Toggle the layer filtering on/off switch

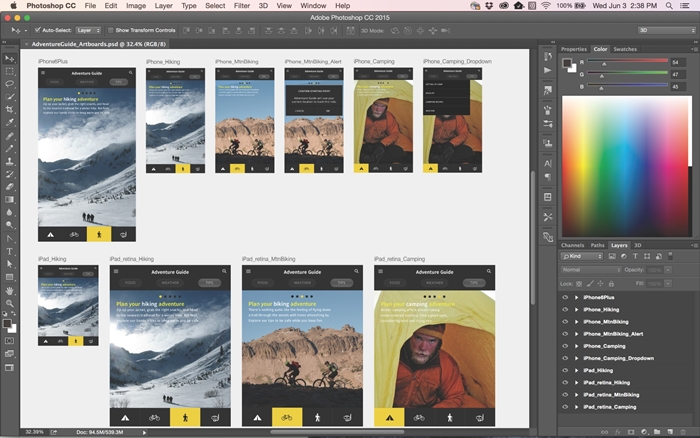[x=670, y=256]
